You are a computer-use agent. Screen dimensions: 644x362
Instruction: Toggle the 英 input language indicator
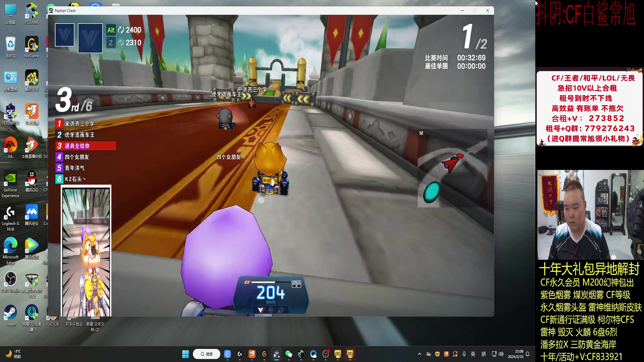pos(473,354)
